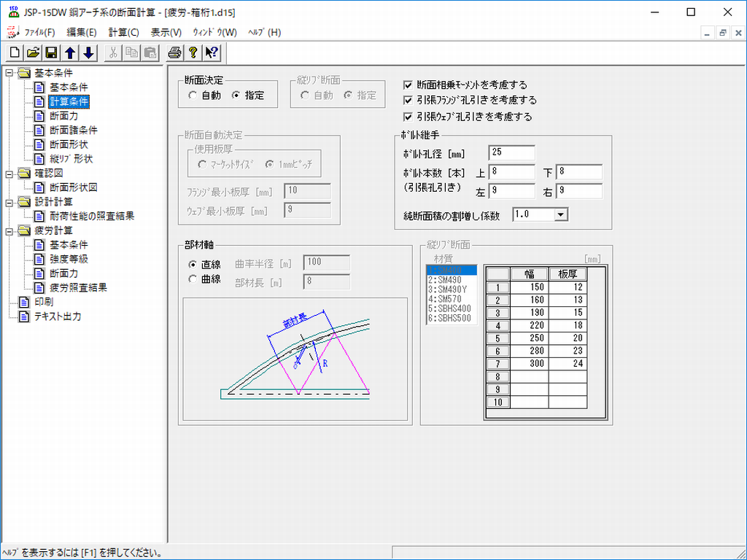Image resolution: width=747 pixels, height=560 pixels.
Task: Click the blue down arrow toolbar icon
Action: (88, 52)
